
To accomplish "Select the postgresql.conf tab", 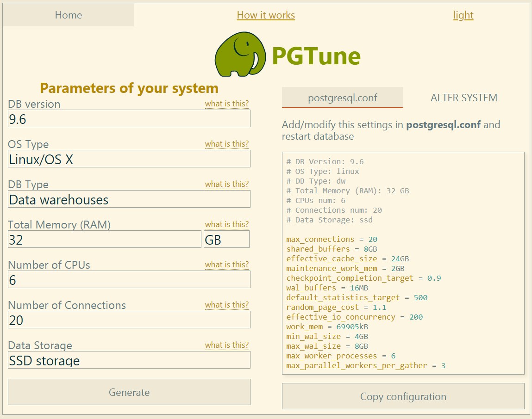I will click(342, 98).
